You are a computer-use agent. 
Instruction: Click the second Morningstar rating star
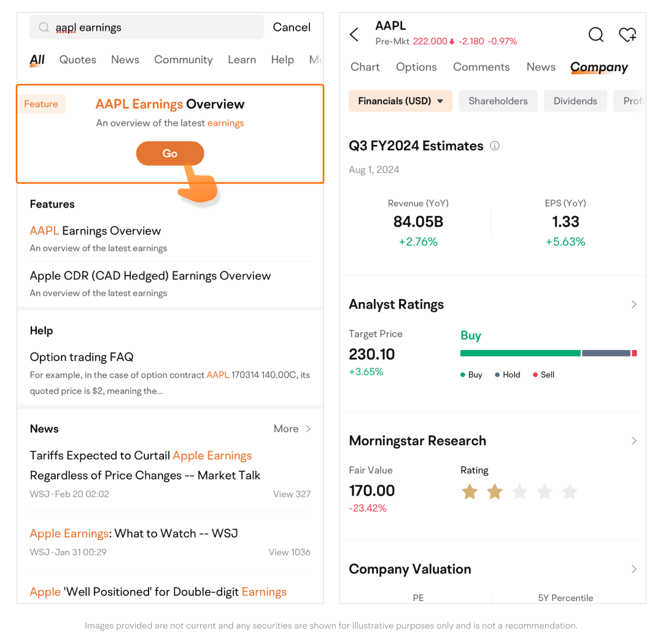[x=495, y=491]
